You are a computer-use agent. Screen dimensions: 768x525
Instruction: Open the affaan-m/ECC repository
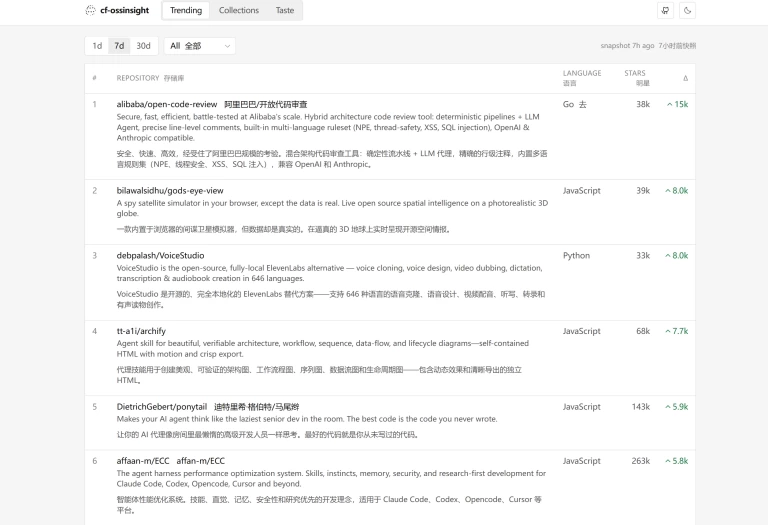tap(143, 461)
